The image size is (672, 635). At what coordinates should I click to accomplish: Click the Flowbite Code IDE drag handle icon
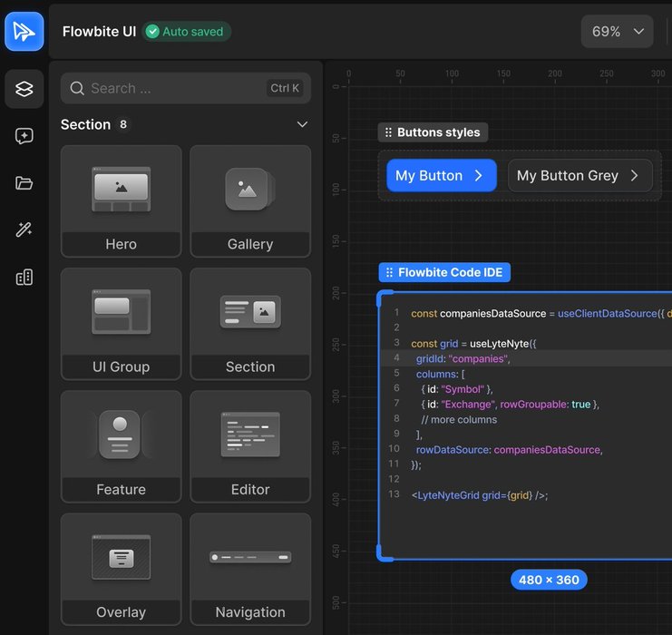click(x=389, y=273)
